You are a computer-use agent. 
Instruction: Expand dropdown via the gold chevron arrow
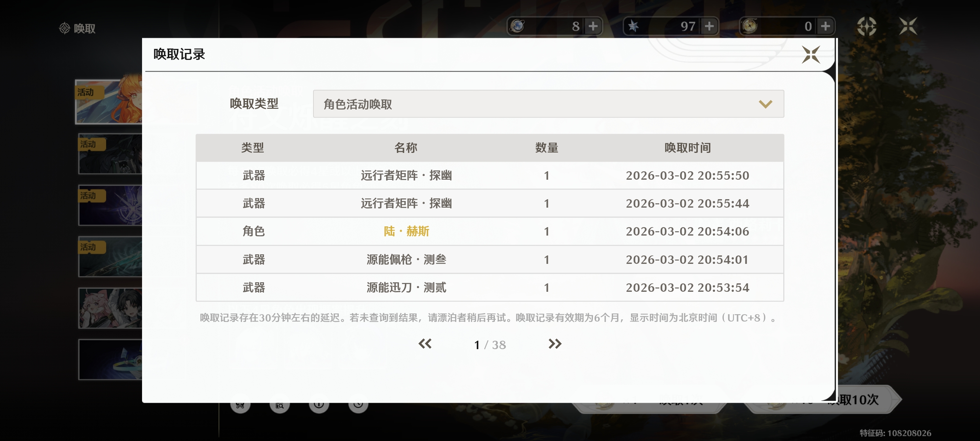coord(765,104)
